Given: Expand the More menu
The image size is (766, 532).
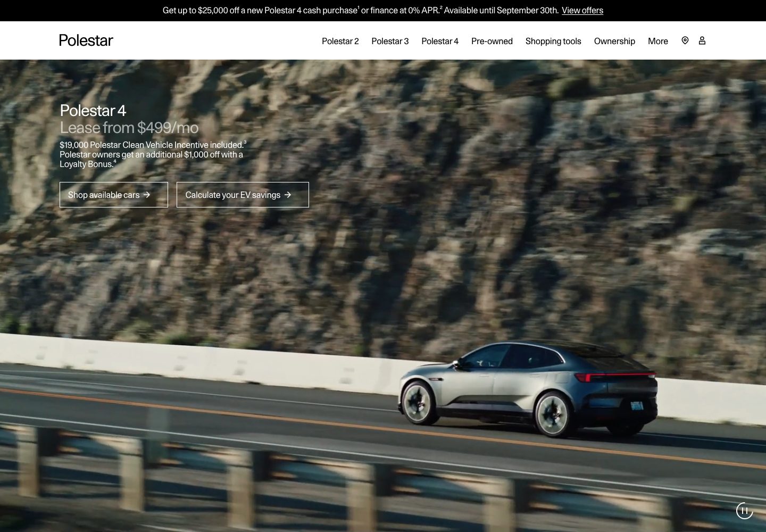Looking at the screenshot, I should tap(658, 41).
